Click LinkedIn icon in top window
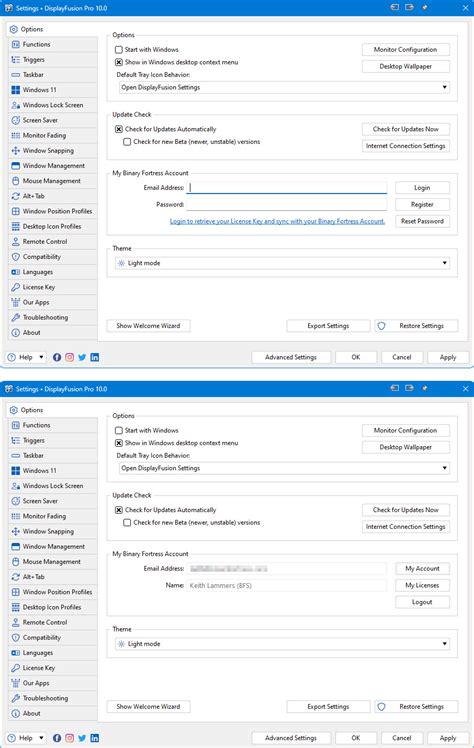This screenshot has height=748, width=474. (95, 357)
